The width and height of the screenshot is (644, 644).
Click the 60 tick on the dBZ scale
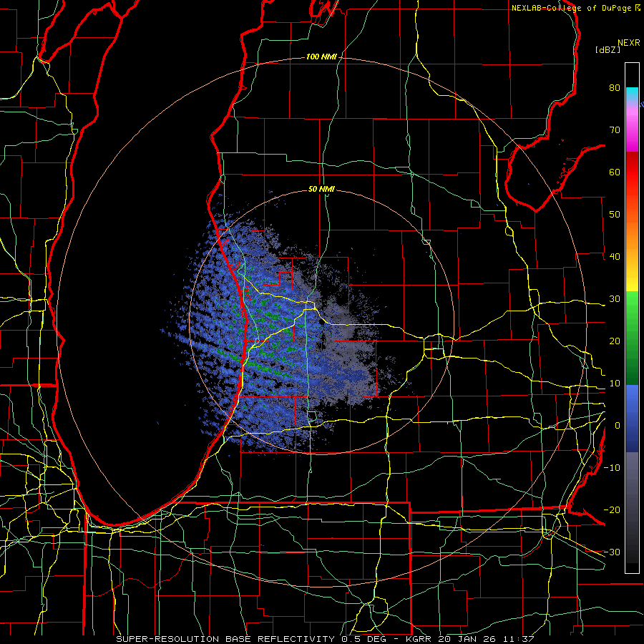coord(615,172)
